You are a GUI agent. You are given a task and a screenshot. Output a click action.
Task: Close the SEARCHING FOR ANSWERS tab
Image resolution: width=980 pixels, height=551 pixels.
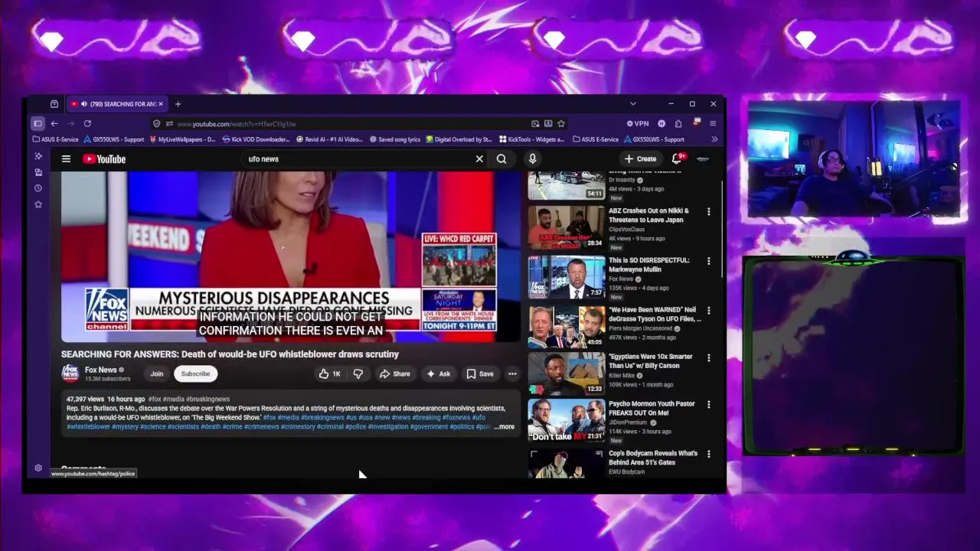click(161, 104)
